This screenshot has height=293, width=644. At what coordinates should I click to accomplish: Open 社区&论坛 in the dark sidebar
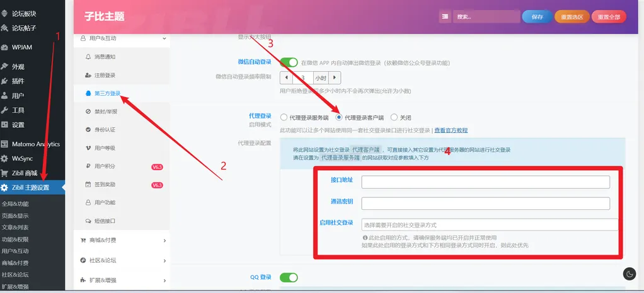point(15,275)
